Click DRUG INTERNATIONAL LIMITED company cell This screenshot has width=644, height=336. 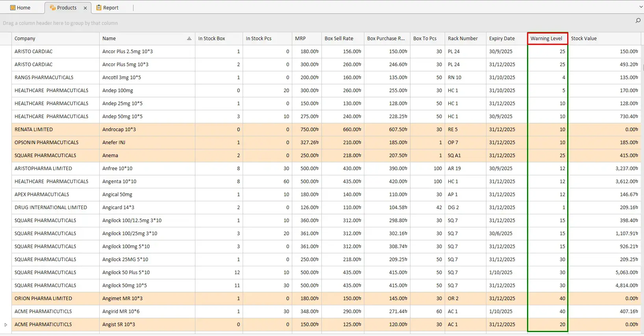tap(56, 208)
